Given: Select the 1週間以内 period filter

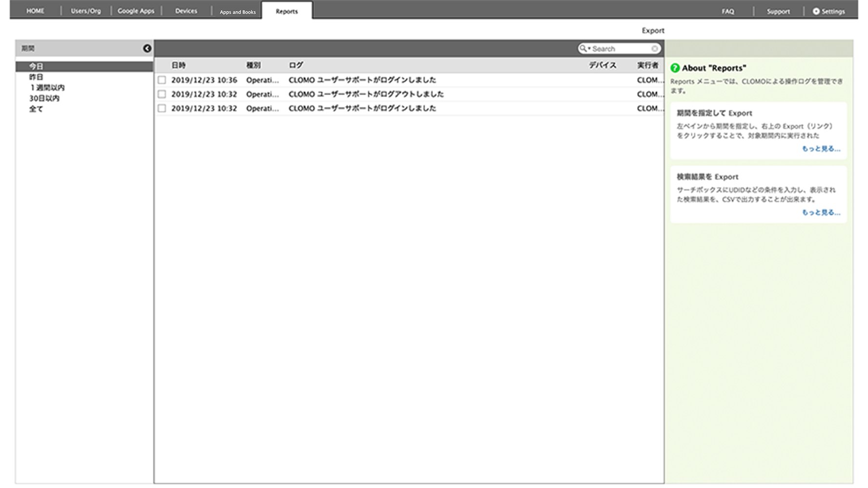Looking at the screenshot, I should [x=47, y=88].
